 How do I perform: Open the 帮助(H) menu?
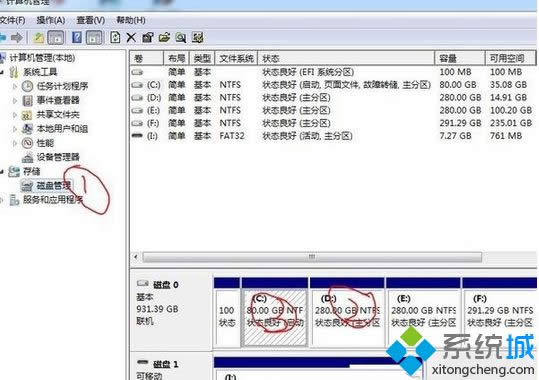(131, 20)
